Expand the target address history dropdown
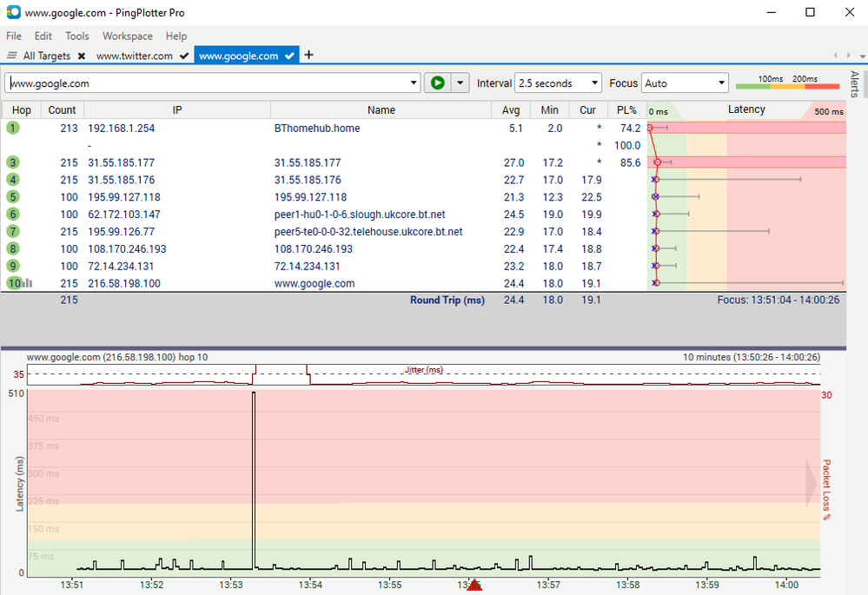Screen dimensions: 868x595 pyautogui.click(x=414, y=83)
